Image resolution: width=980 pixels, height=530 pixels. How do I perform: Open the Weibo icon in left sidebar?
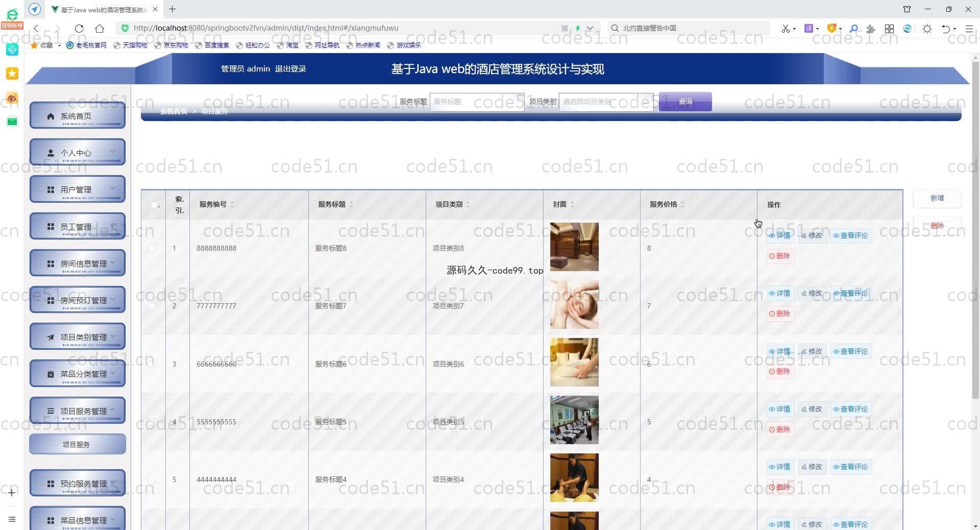[12, 98]
